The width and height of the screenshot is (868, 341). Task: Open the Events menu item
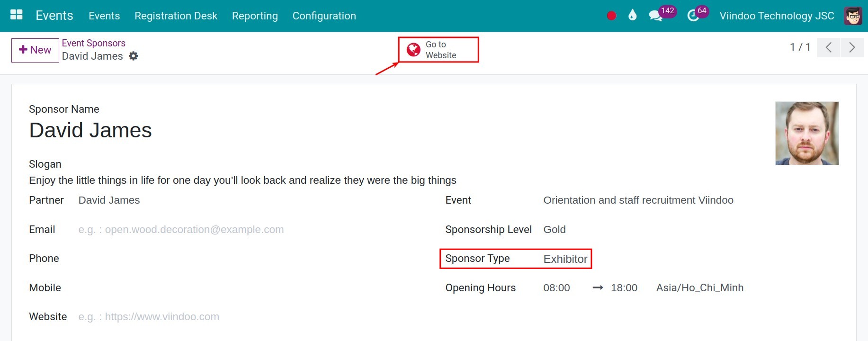(104, 16)
